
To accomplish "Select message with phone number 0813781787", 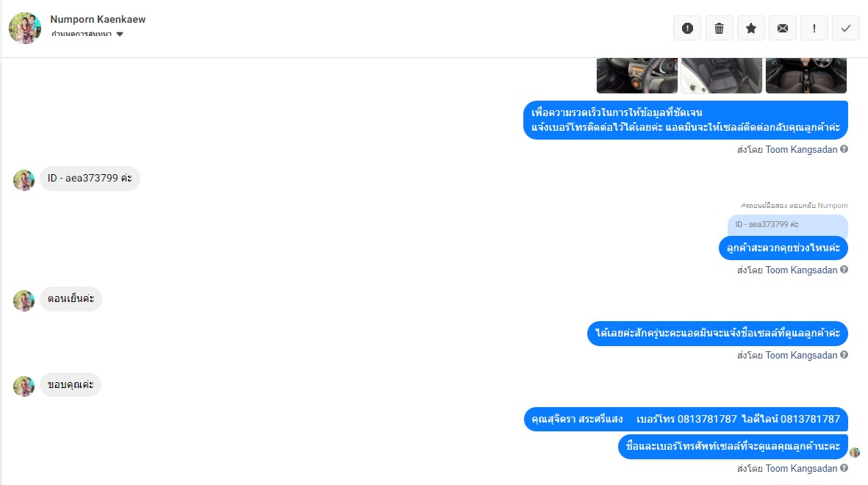I will tap(686, 419).
